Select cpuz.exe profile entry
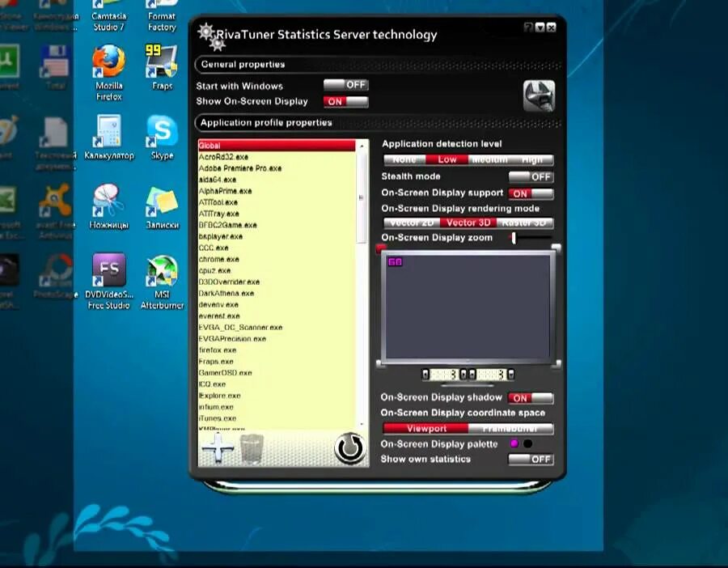This screenshot has width=728, height=568. (277, 271)
